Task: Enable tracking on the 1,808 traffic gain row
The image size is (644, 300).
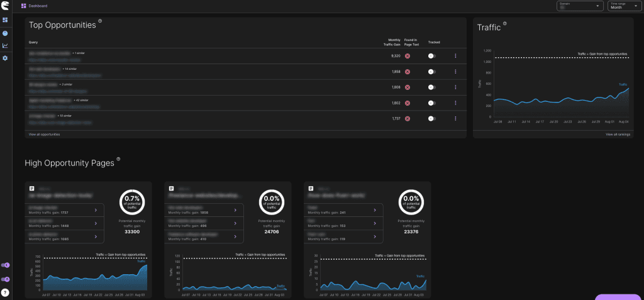Action: point(431,87)
